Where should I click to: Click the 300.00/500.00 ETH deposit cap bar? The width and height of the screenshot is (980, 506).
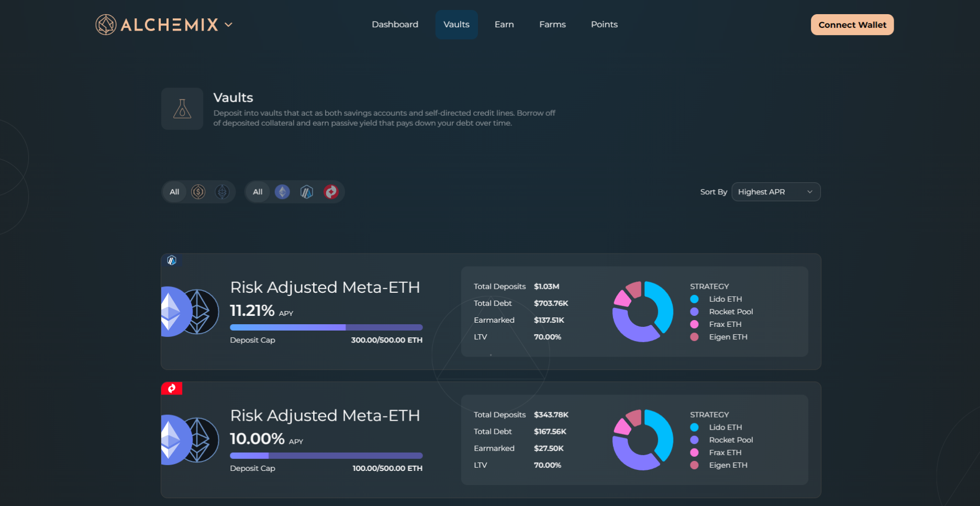[326, 327]
